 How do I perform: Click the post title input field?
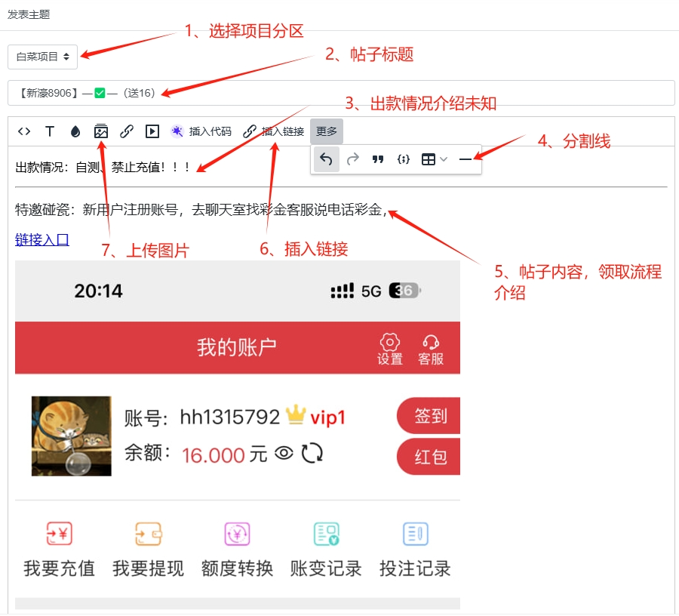pyautogui.click(x=341, y=93)
